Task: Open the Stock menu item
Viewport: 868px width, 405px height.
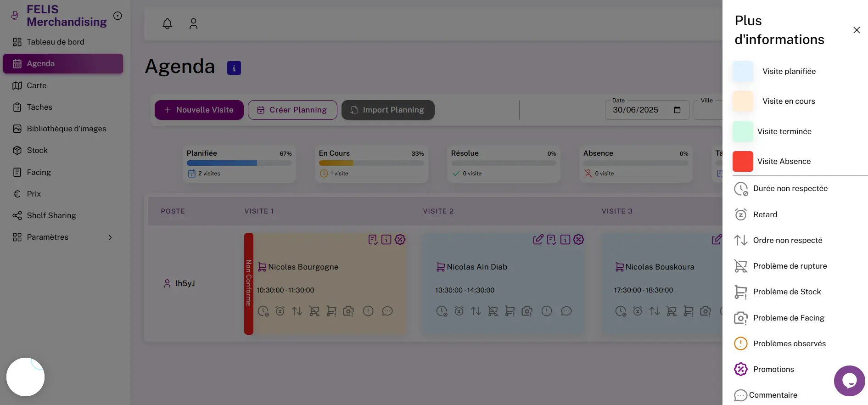Action: (37, 151)
